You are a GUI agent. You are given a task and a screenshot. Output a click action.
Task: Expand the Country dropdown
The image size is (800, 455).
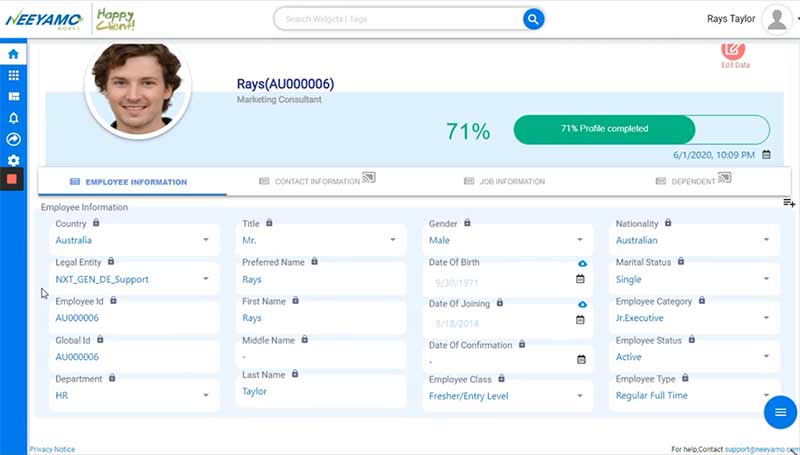(205, 241)
